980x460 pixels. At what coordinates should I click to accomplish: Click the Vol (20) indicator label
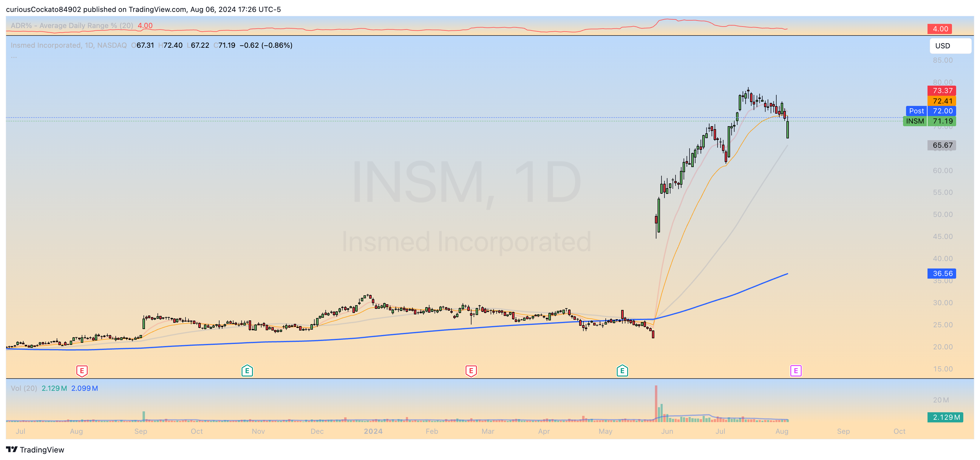pos(24,388)
